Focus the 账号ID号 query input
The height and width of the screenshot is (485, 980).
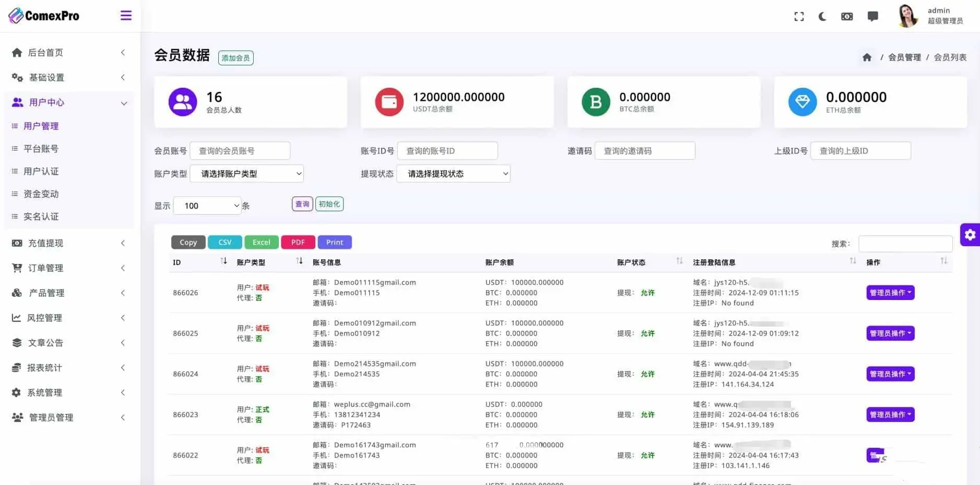447,151
